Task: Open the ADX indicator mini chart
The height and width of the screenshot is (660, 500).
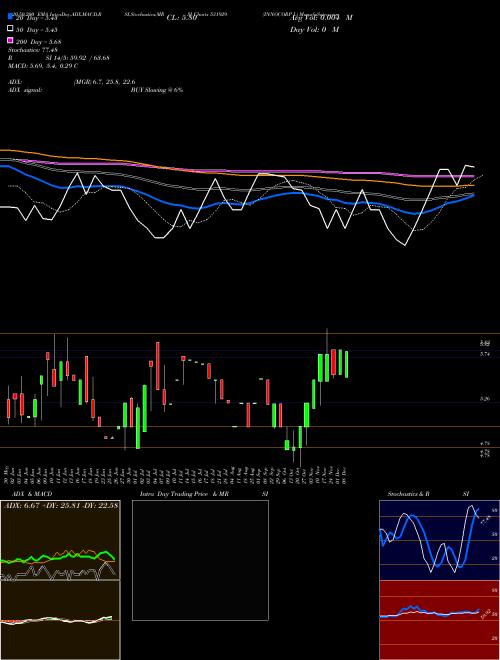Action: tap(60, 540)
